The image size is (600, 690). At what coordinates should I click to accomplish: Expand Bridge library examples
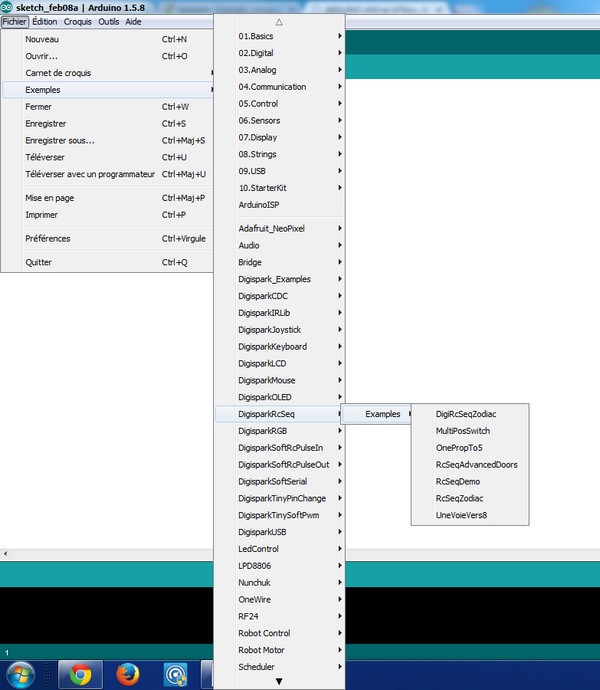coord(280,262)
